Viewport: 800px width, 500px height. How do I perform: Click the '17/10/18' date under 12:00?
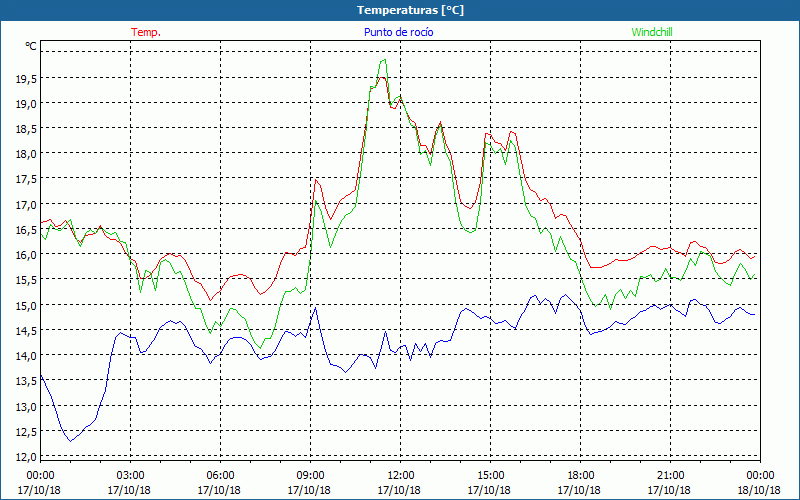(399, 490)
